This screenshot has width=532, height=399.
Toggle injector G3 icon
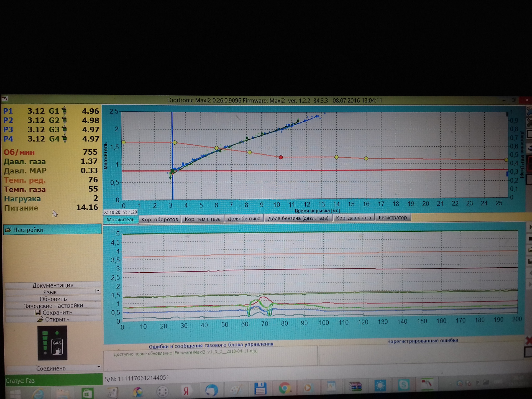tap(64, 129)
